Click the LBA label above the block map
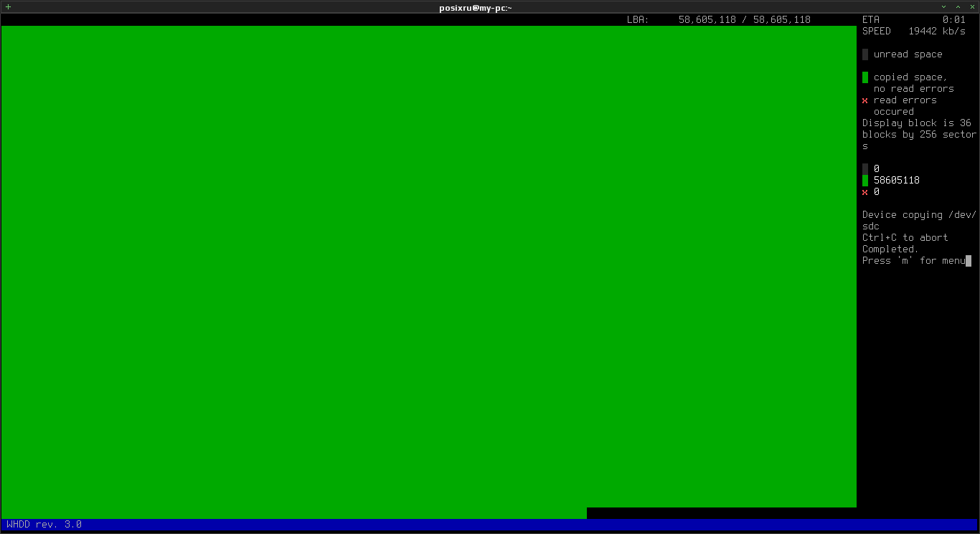 (638, 20)
